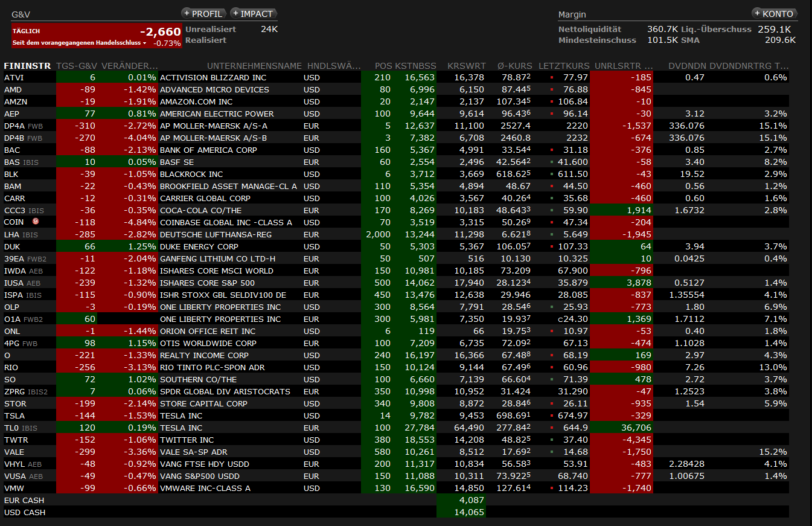Sort by the UNTERNEHMENSNAME column header
The width and height of the screenshot is (812, 526).
pyautogui.click(x=254, y=66)
